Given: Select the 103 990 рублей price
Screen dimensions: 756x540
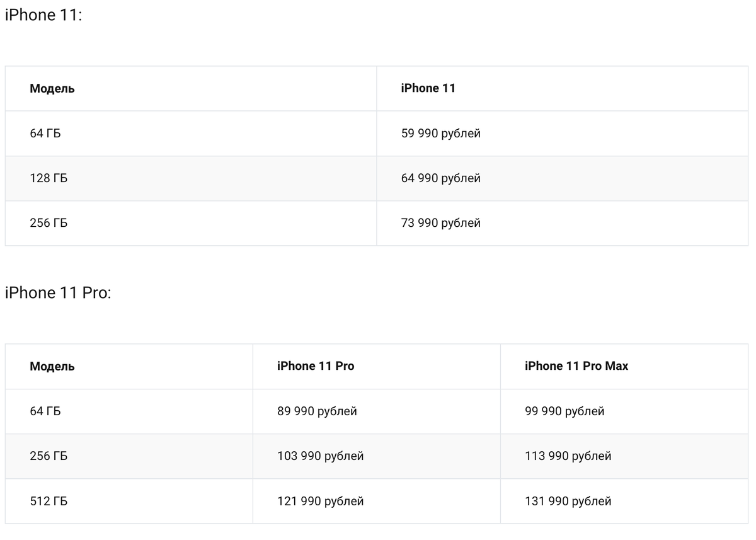Looking at the screenshot, I should click(320, 456).
